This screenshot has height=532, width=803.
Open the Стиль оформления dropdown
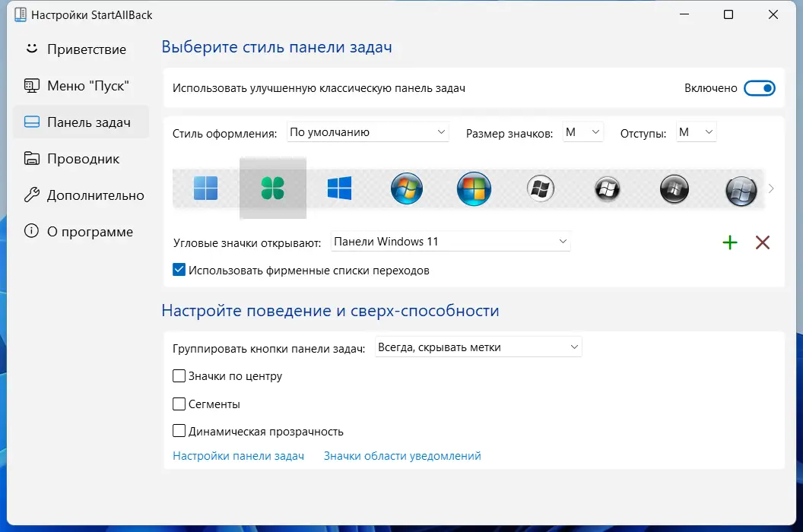(368, 132)
